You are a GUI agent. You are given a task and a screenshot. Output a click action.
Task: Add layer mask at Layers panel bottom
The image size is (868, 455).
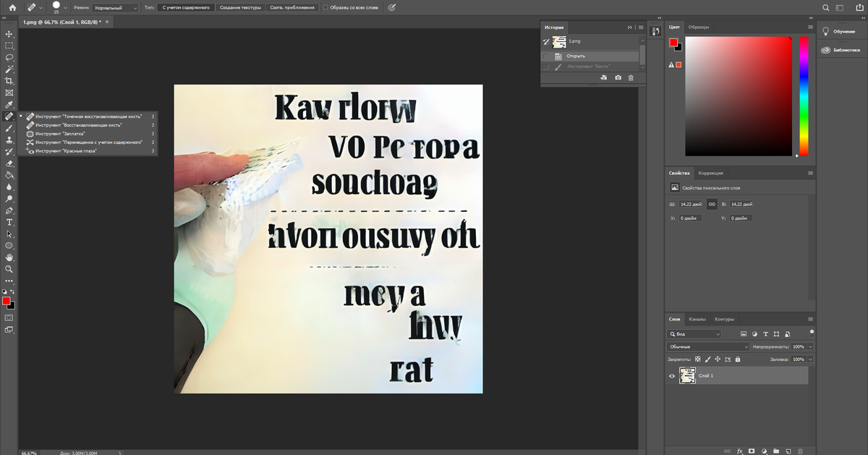(752, 451)
